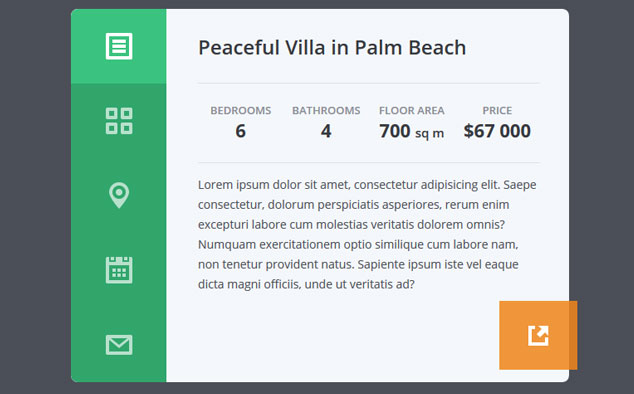
Task: Open the calendar icon in sidebar
Action: point(119,270)
